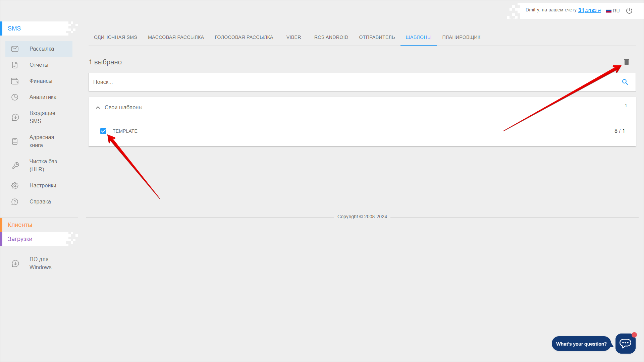
Task: Expand the Клиенты sidebar section
Action: tap(20, 225)
